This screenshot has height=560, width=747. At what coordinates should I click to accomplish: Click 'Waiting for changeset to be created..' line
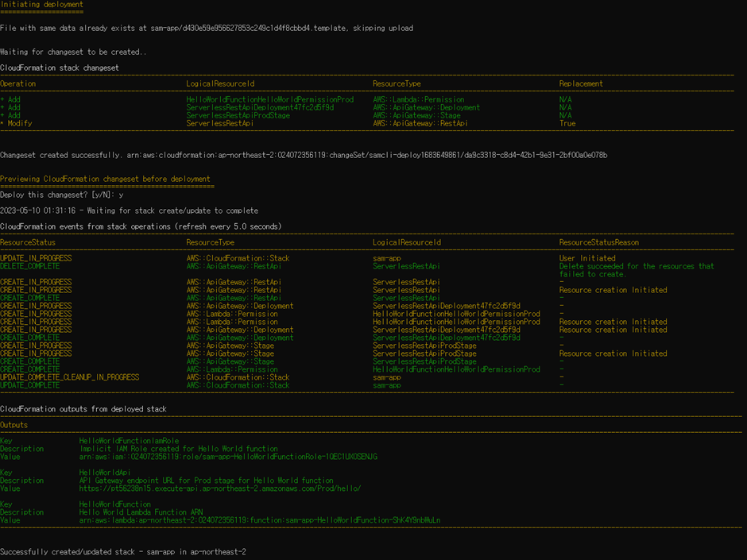click(x=73, y=52)
